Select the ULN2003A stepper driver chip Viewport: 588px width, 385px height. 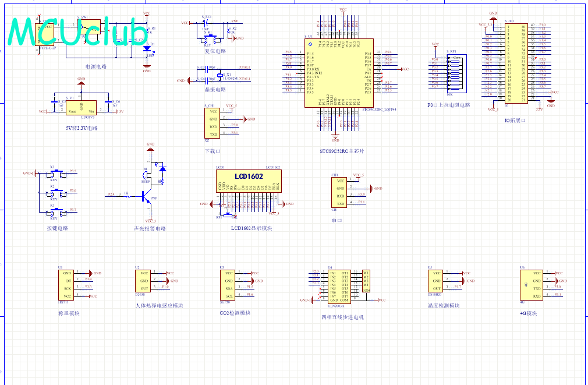click(x=339, y=287)
